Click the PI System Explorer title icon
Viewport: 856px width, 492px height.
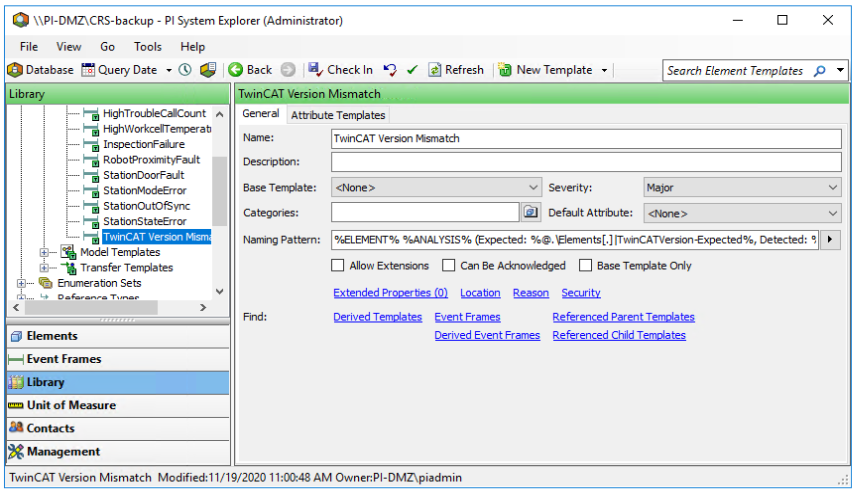[x=21, y=20]
